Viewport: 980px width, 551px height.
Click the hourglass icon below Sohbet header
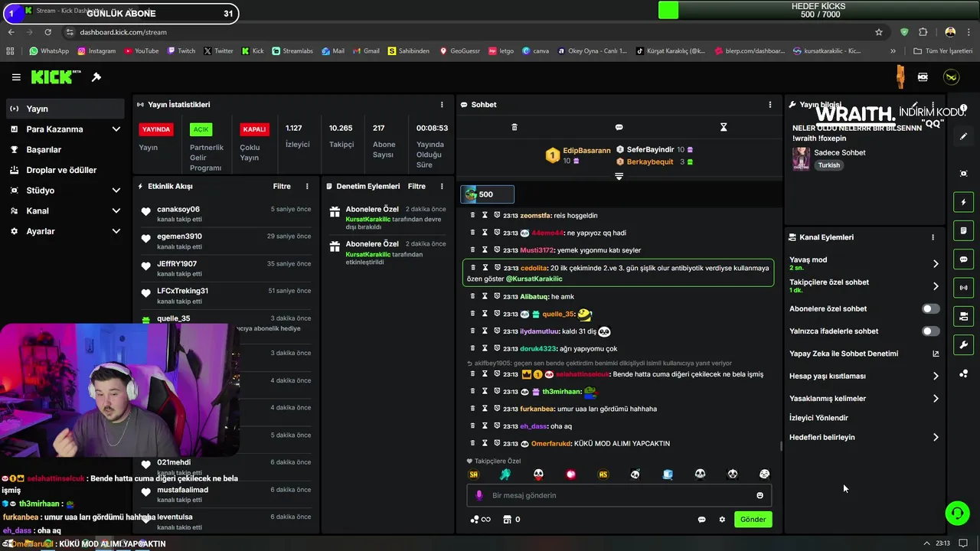[x=724, y=127]
